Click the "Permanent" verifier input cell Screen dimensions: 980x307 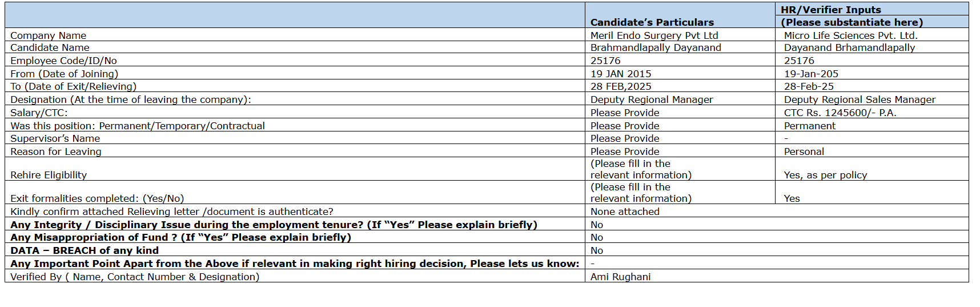click(809, 126)
